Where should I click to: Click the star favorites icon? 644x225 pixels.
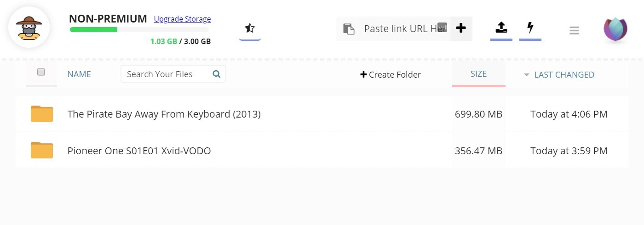point(250,28)
